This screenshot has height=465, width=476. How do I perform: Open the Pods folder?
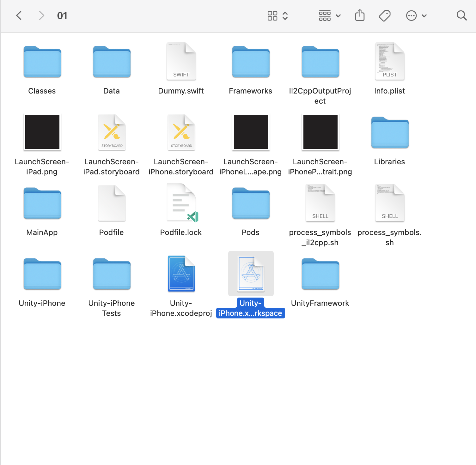tap(250, 203)
